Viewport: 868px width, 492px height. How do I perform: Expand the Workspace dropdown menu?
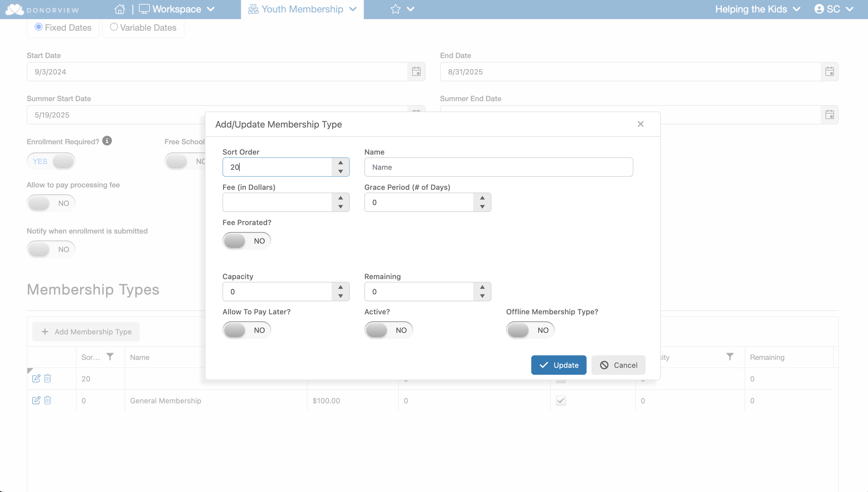(x=177, y=9)
